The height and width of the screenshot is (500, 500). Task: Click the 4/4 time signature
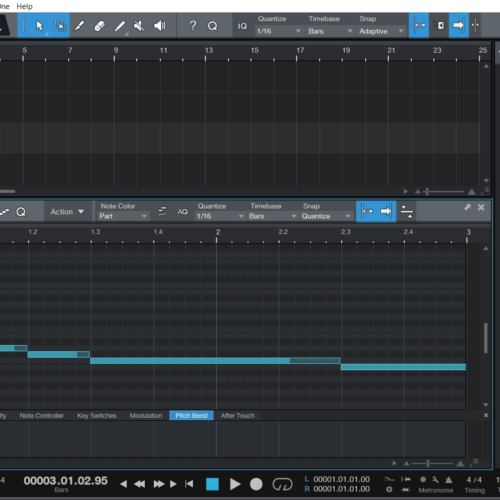point(474,480)
